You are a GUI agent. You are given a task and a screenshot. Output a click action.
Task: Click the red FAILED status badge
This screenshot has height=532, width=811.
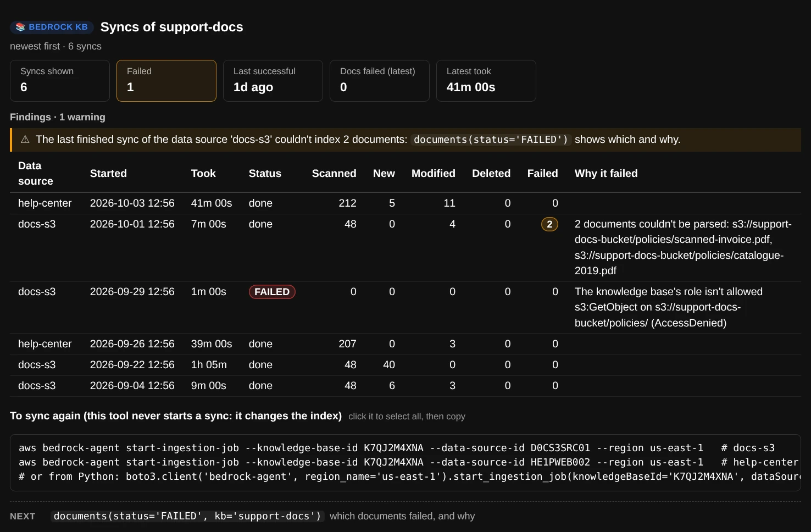(x=272, y=292)
